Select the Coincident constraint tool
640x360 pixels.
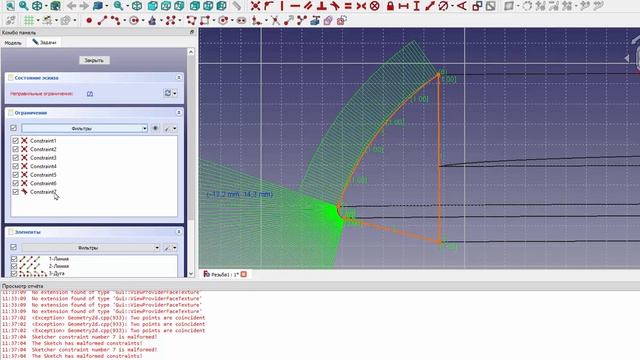(256, 6)
